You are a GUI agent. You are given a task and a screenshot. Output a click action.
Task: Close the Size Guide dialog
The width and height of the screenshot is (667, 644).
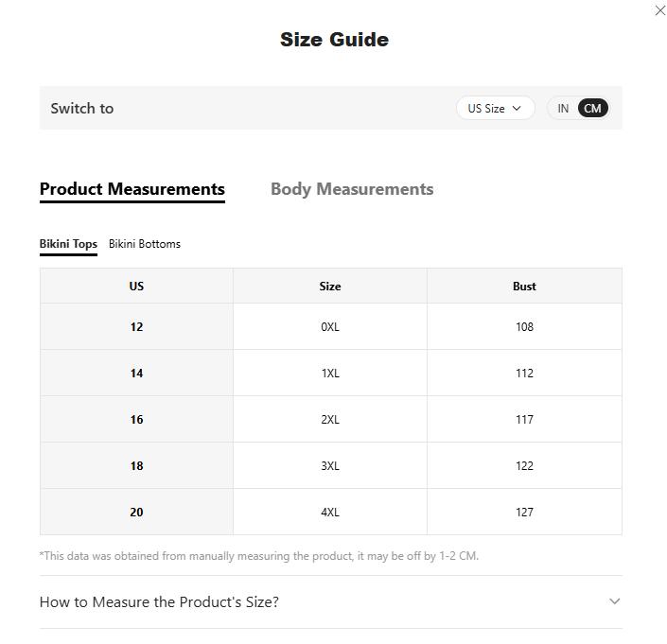(660, 10)
